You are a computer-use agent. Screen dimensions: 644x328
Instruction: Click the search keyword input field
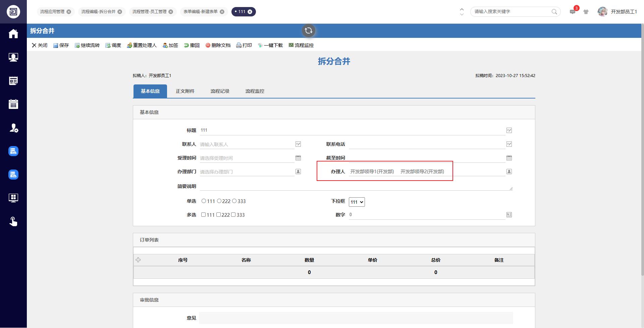click(x=512, y=12)
